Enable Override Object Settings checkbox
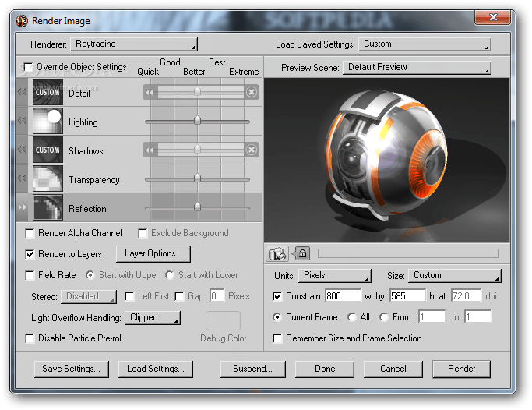The width and height of the screenshot is (532, 410). pyautogui.click(x=28, y=67)
